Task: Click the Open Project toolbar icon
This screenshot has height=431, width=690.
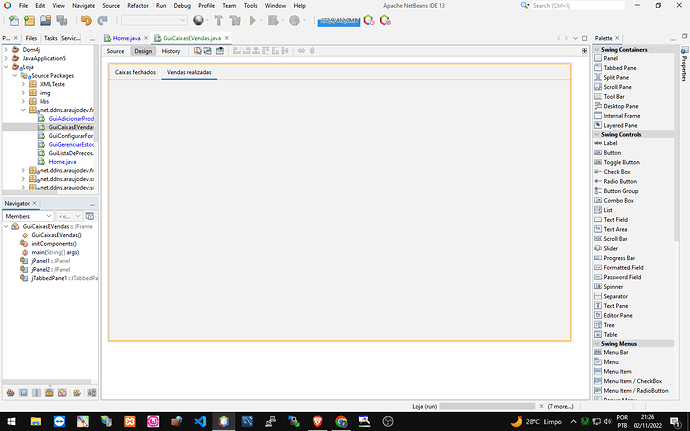Action: point(45,21)
